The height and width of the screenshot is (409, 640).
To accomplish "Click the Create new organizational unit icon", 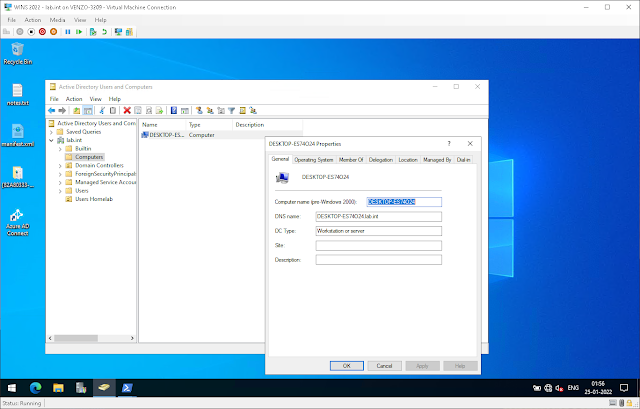I will 221,111.
